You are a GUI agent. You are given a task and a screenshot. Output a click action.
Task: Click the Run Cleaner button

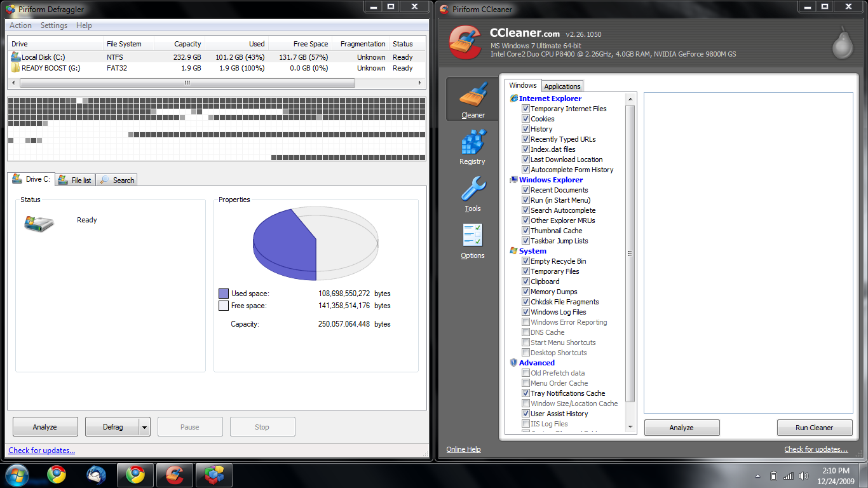point(815,428)
